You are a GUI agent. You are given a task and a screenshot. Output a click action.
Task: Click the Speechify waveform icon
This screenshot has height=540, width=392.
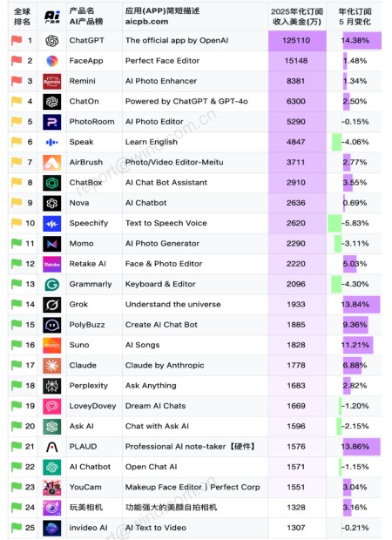click(52, 224)
